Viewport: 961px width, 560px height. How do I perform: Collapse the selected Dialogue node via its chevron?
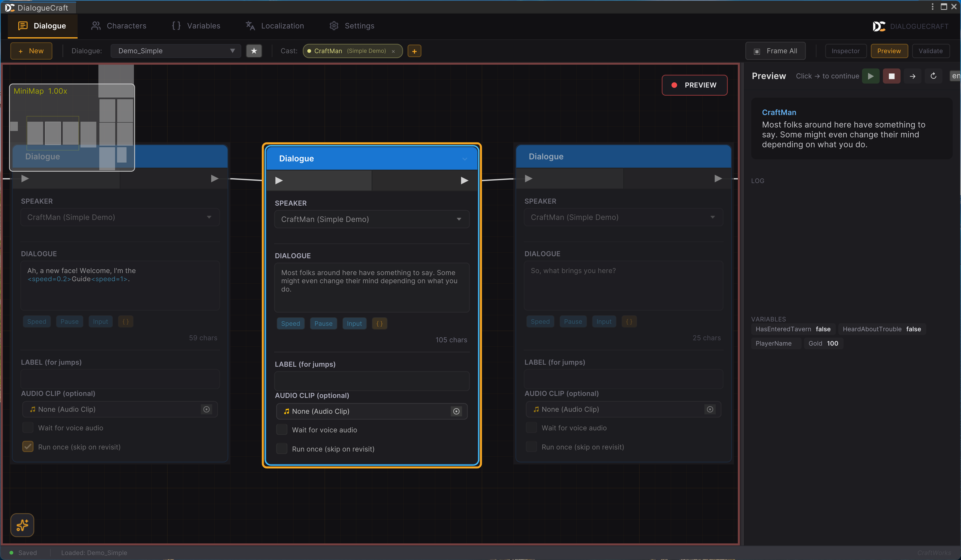pos(465,159)
